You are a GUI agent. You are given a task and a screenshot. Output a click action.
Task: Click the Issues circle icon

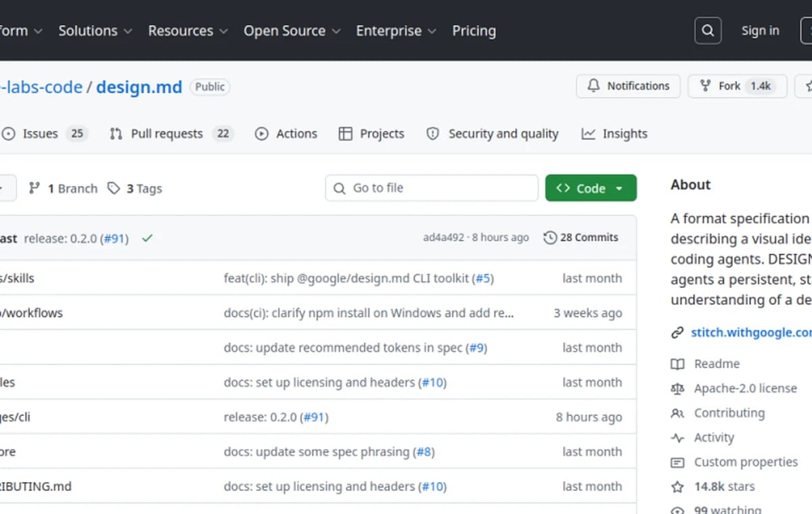click(x=9, y=134)
